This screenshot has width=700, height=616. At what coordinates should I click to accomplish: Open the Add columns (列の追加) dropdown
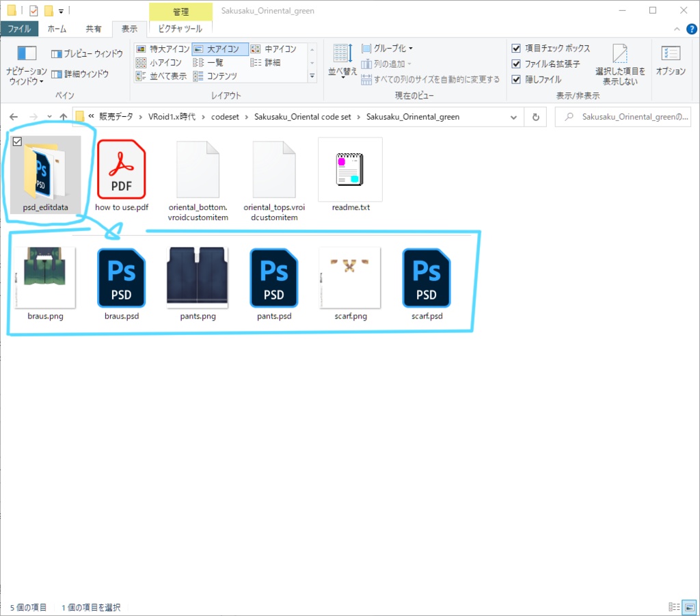[386, 64]
